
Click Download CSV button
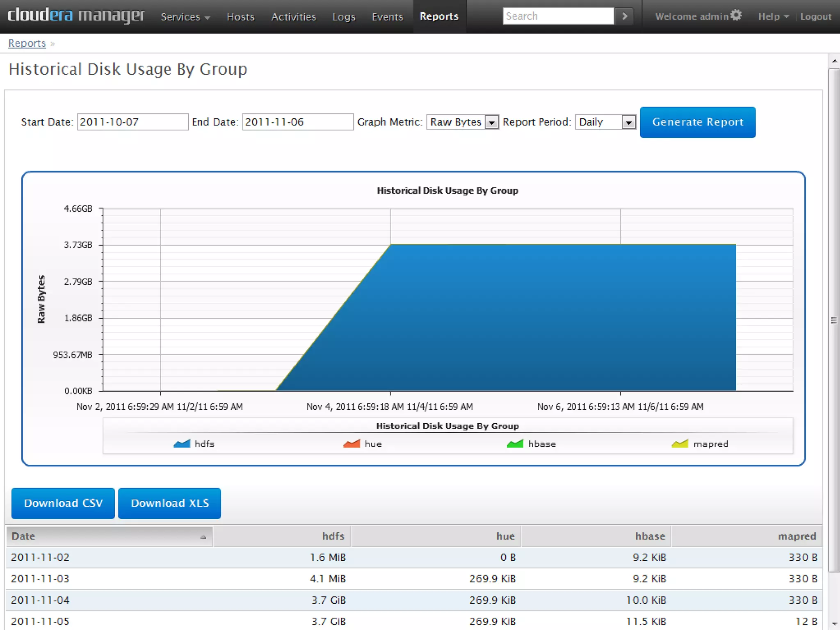pyautogui.click(x=63, y=503)
